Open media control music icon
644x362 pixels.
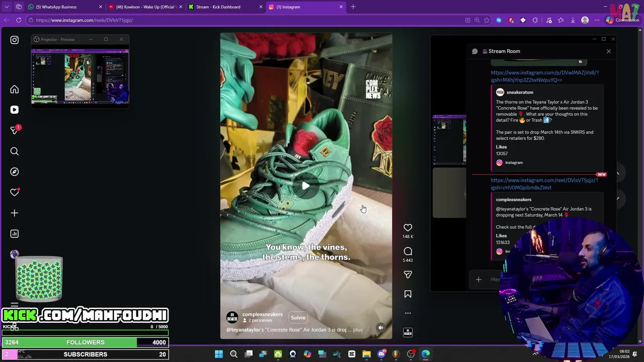pyautogui.click(x=548, y=20)
